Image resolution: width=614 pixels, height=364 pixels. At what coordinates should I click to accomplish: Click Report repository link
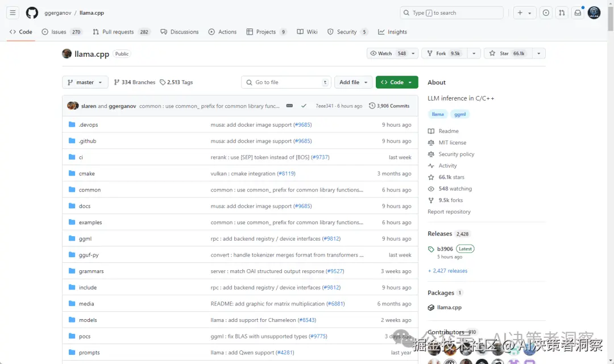pos(449,211)
